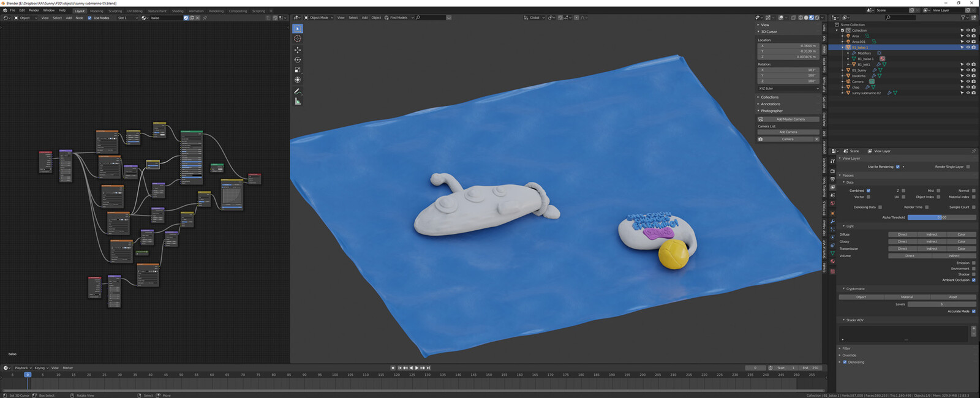Open the Render menu
Image resolution: width=980 pixels, height=398 pixels.
34,10
